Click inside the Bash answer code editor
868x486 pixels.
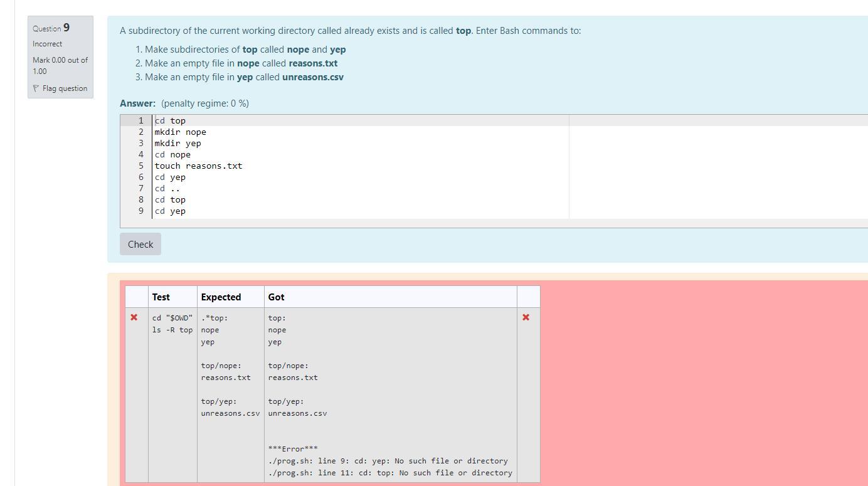pos(314,166)
